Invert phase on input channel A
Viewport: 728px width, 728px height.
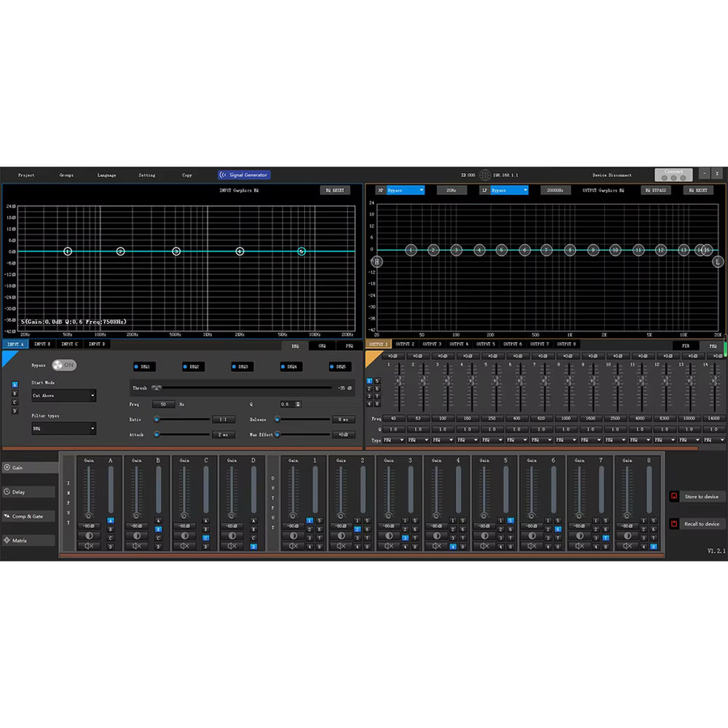tap(89, 535)
